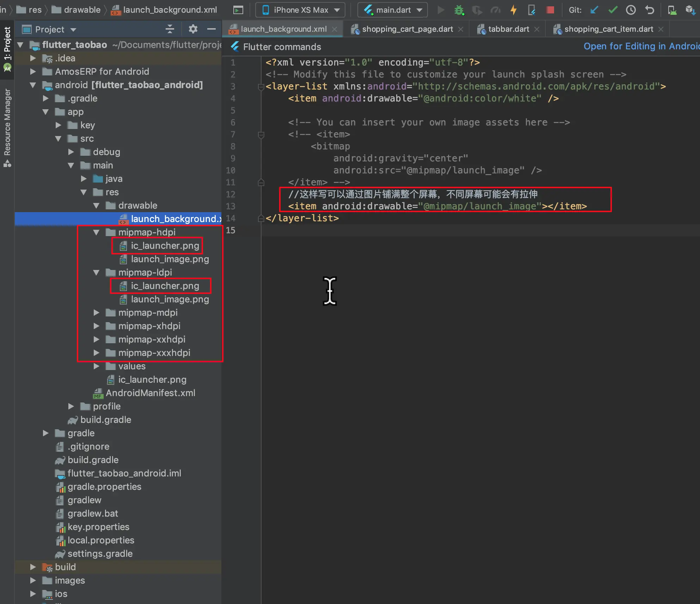This screenshot has height=604, width=700.
Task: Click Git update project arrow icon
Action: pyautogui.click(x=594, y=10)
